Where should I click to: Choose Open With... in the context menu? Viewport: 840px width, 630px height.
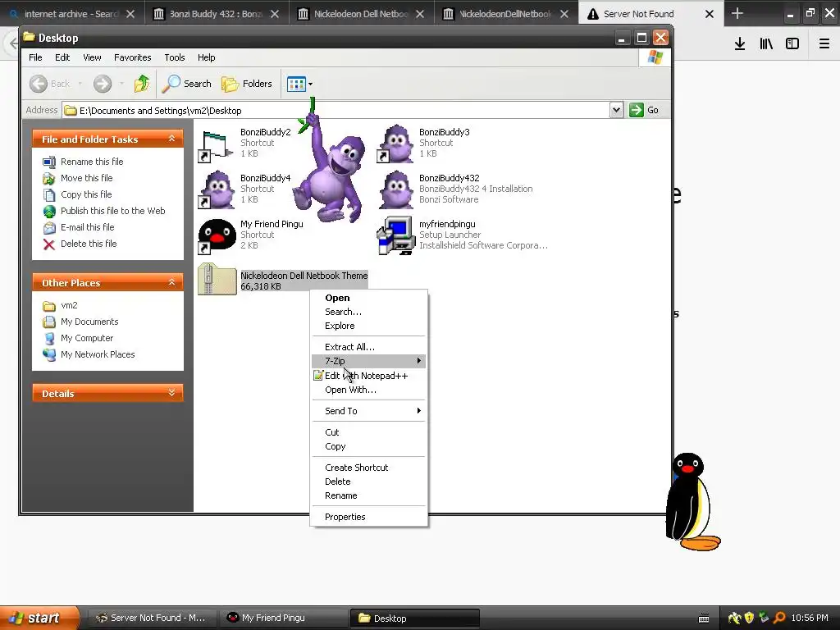368,390
